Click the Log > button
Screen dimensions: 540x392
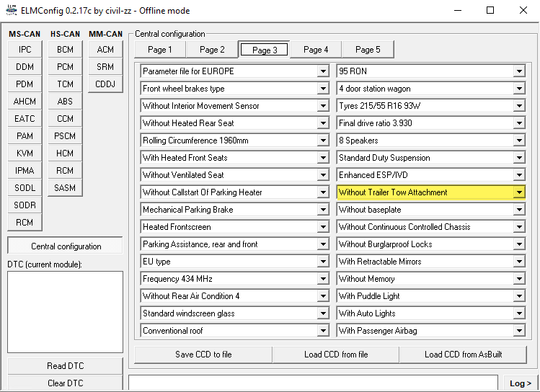(521, 383)
